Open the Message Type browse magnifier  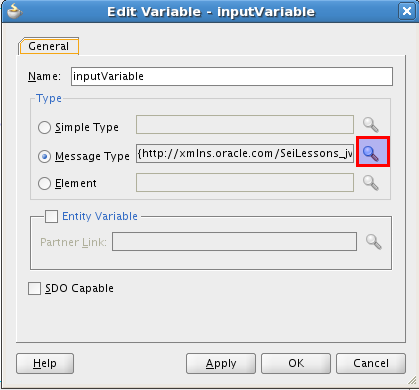click(373, 152)
